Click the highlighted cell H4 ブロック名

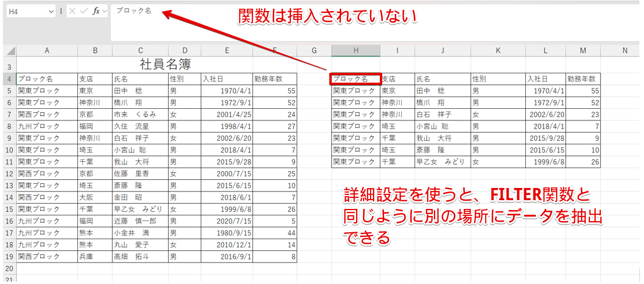click(355, 79)
